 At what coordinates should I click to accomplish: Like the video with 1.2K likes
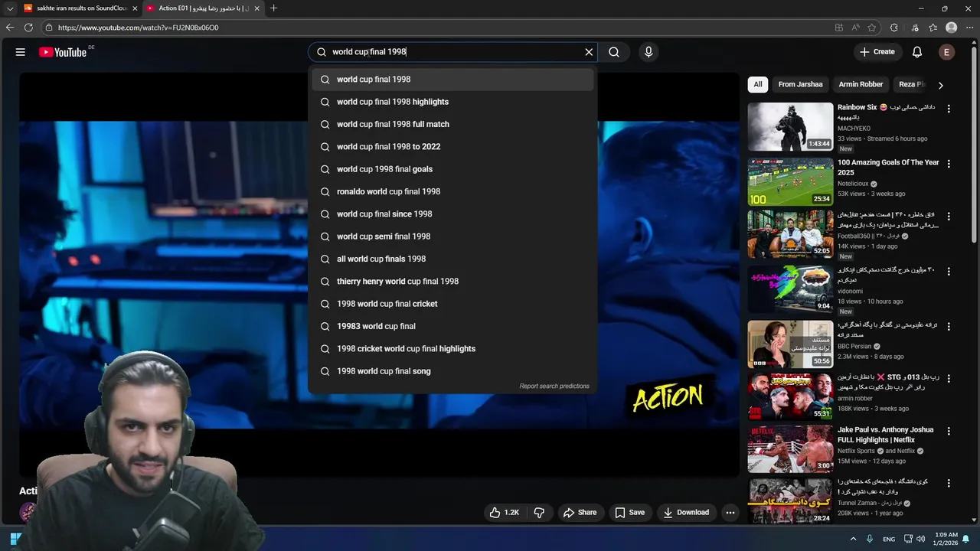pos(504,513)
